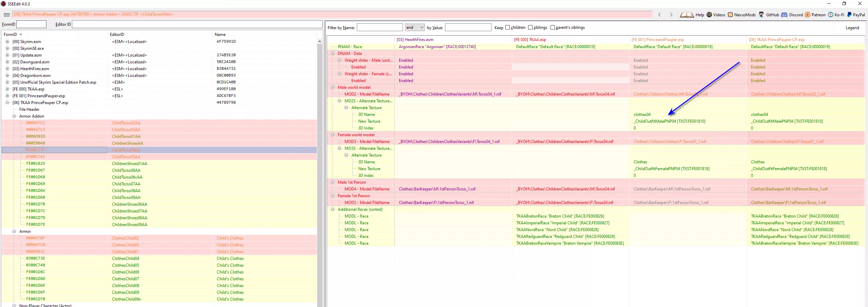
Task: Open the Ko-Fi icon
Action: click(x=831, y=15)
